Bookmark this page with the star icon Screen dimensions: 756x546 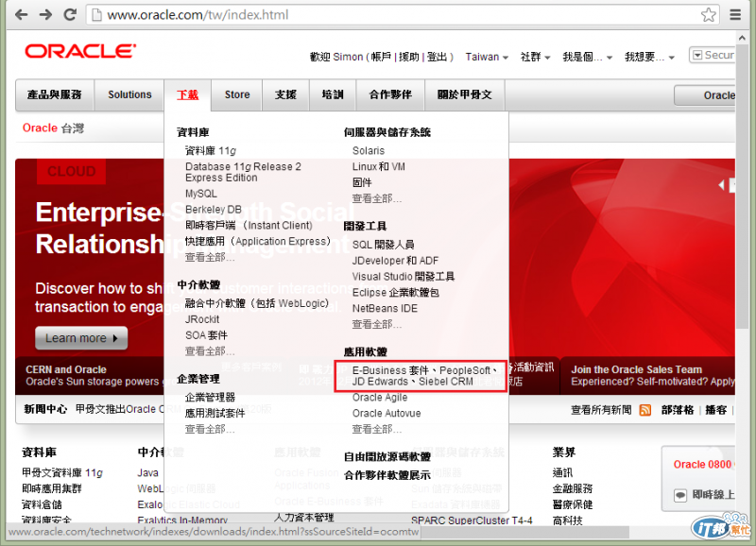[708, 15]
